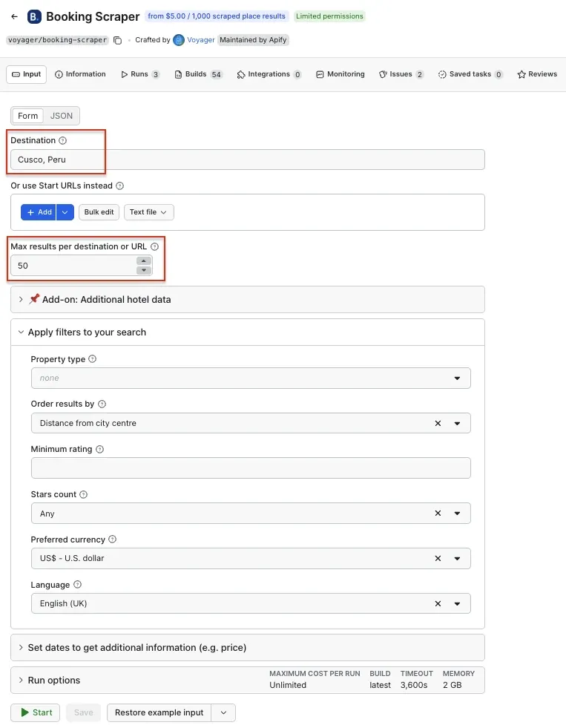Decrease max results with the down stepper
Viewport: 566px width, 728px height.
tap(144, 270)
